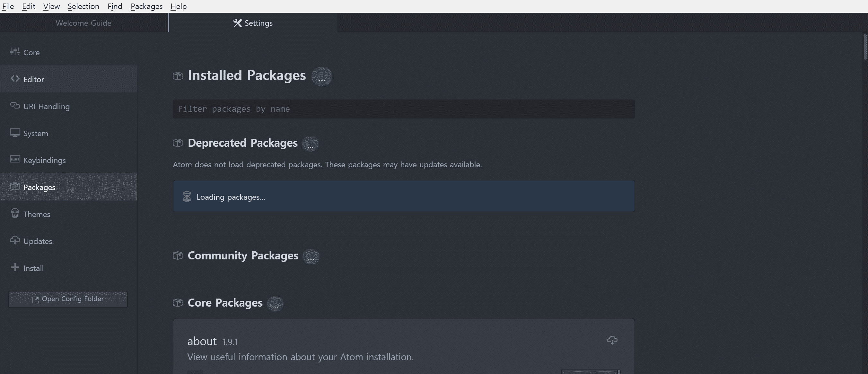The height and width of the screenshot is (374, 868).
Task: Collapse the Community Packages section heading
Action: [x=242, y=256]
